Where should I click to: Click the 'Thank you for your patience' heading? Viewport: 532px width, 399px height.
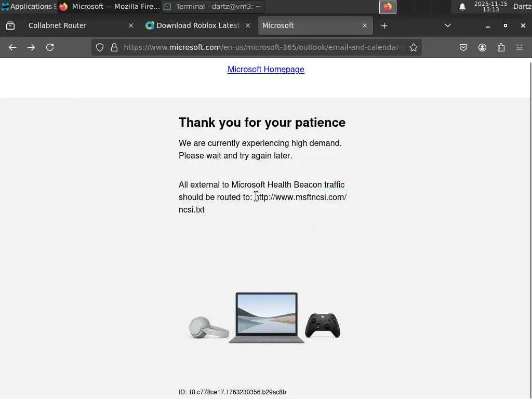point(262,123)
